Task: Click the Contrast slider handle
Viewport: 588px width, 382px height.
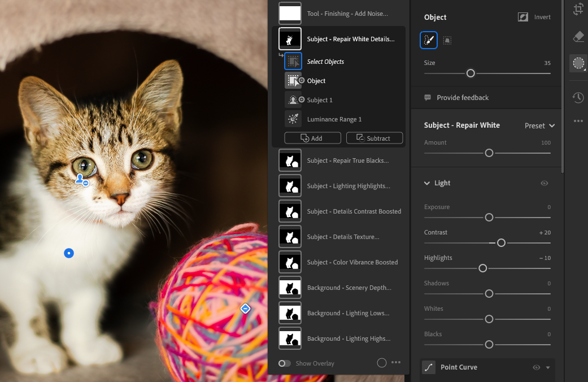Action: [x=501, y=242]
